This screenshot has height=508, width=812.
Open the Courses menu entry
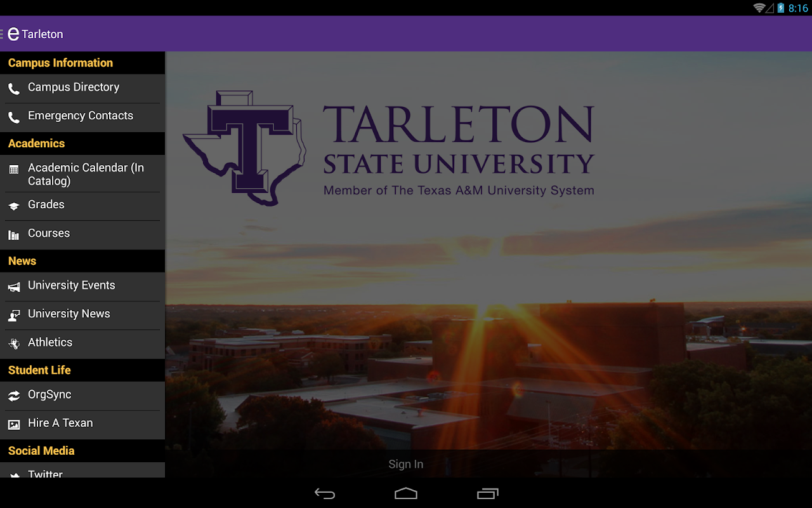click(x=82, y=235)
